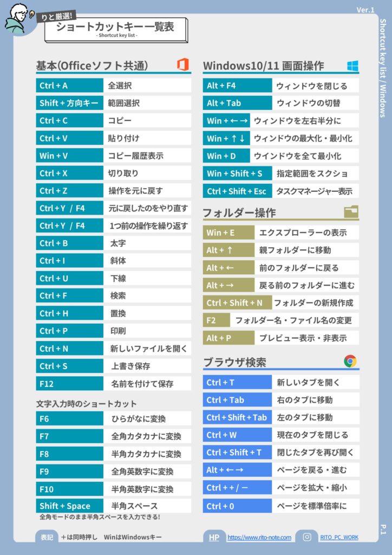Select the Win + V key label
Screen dimensions: 392x555
pyautogui.click(x=69, y=156)
